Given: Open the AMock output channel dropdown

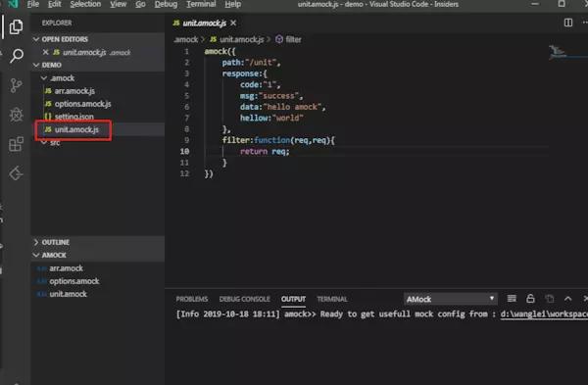Looking at the screenshot, I should click(451, 299).
